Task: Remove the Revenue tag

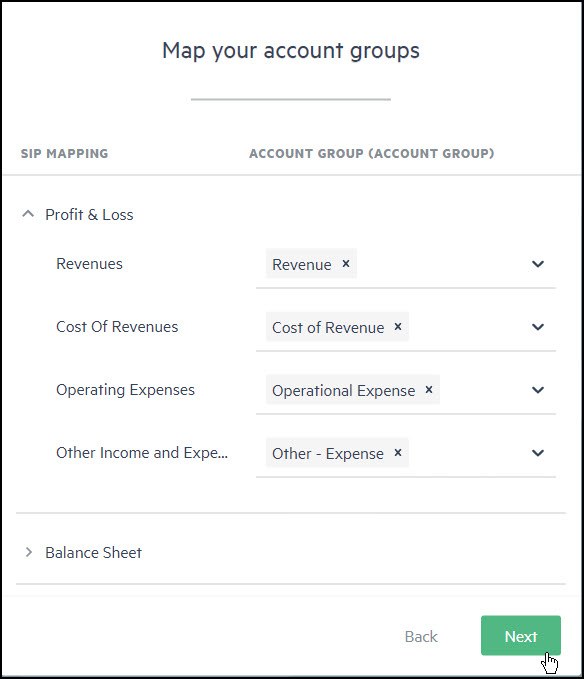Action: (346, 264)
